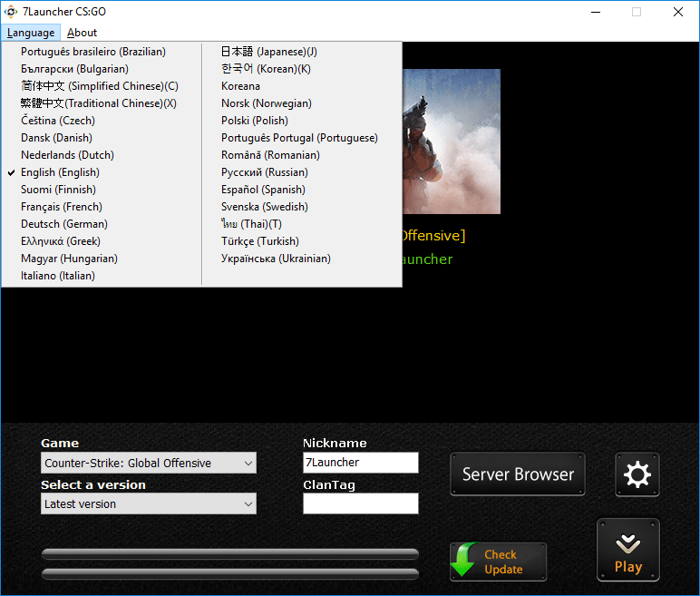Open the About menu
The height and width of the screenshot is (596, 700).
pos(82,33)
